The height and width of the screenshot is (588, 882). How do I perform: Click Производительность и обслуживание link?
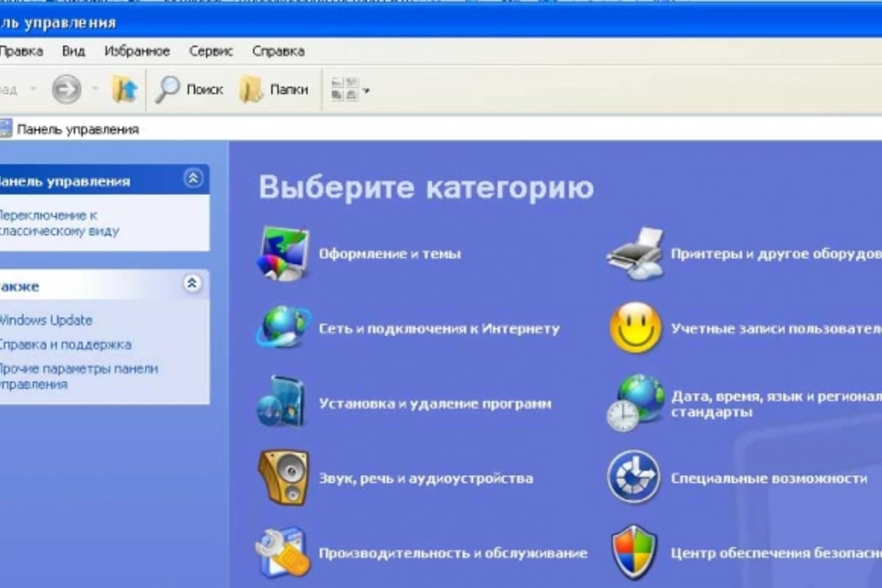point(453,553)
